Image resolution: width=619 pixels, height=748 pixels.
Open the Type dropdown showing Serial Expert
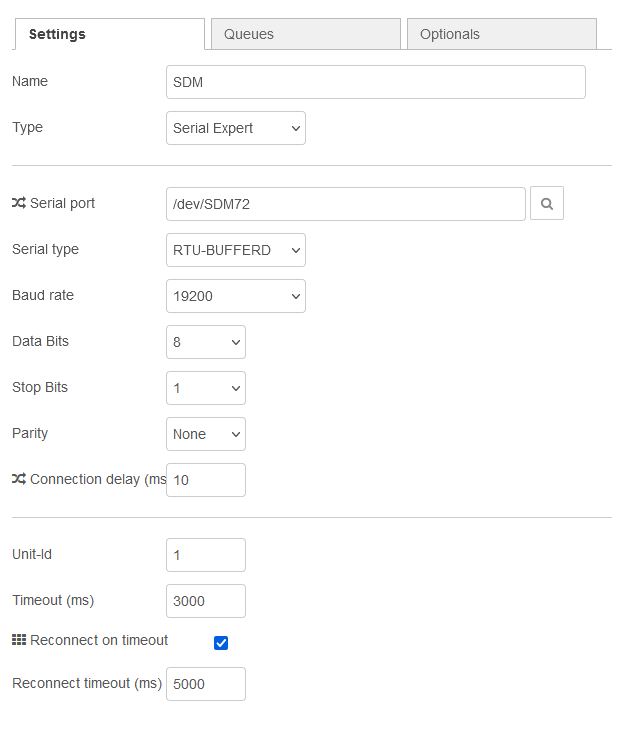(x=236, y=128)
